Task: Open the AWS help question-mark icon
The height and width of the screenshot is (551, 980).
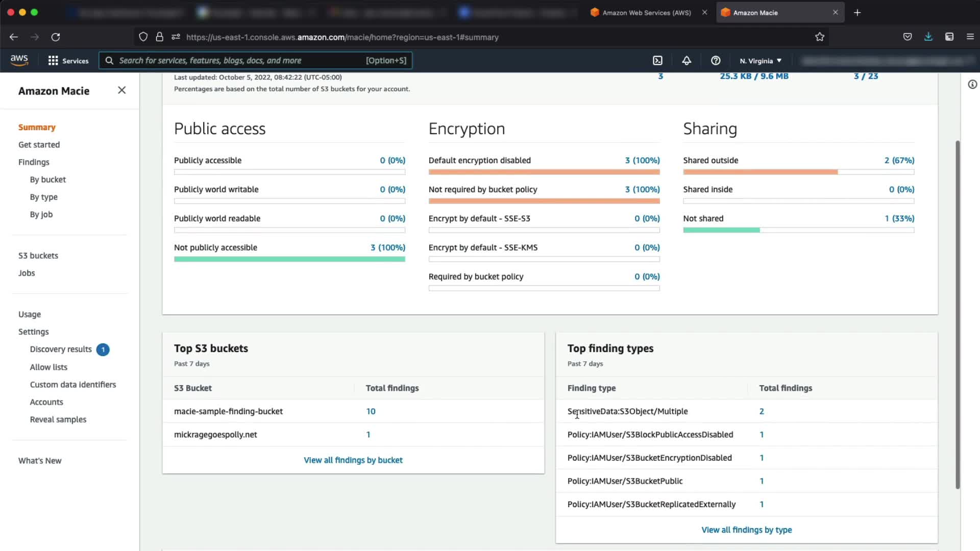Action: tap(716, 61)
